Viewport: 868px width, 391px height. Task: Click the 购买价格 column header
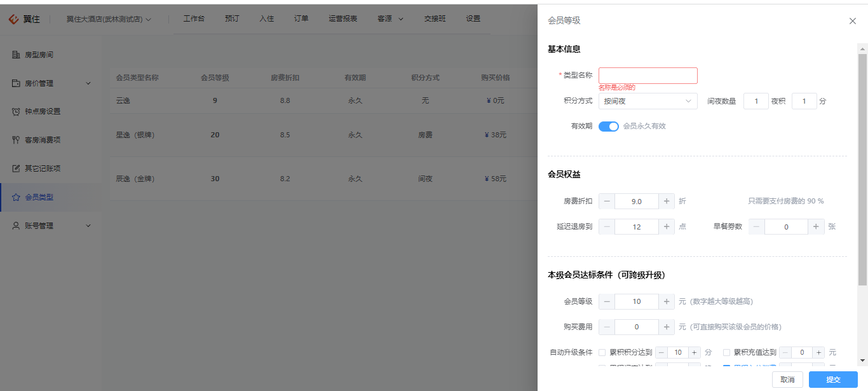pos(496,78)
